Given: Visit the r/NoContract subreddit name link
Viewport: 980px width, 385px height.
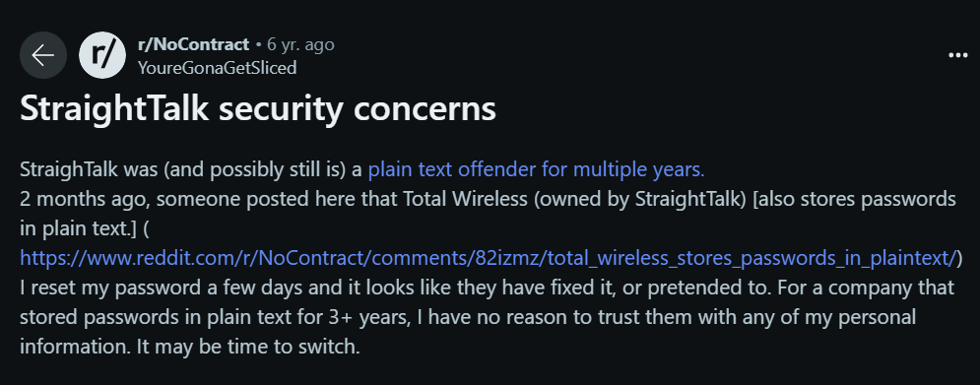Looking at the screenshot, I should point(193,45).
